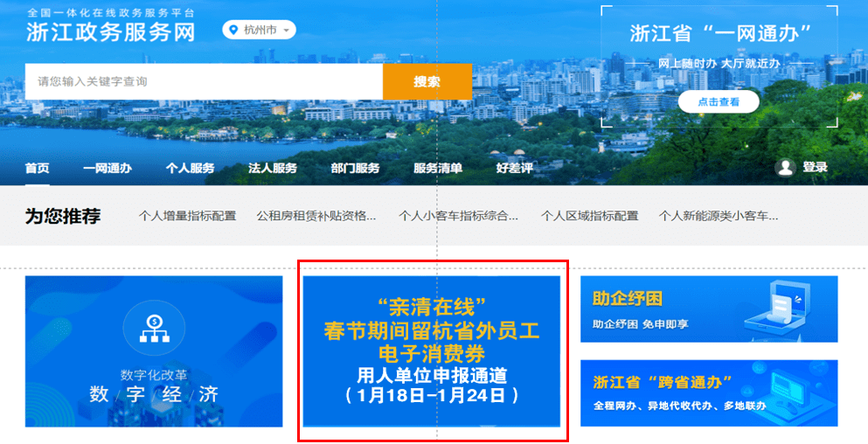Screen dimensions: 868x444
Task: Open the 服务清单 navigation tab
Action: tap(438, 169)
